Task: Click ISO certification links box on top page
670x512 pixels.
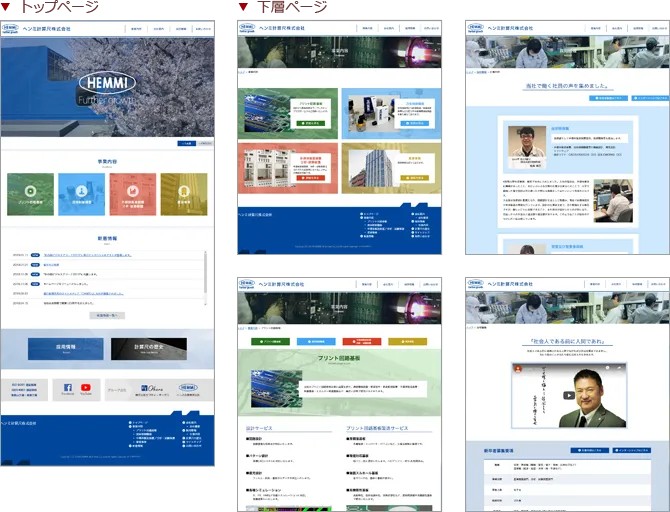Action: [x=24, y=390]
